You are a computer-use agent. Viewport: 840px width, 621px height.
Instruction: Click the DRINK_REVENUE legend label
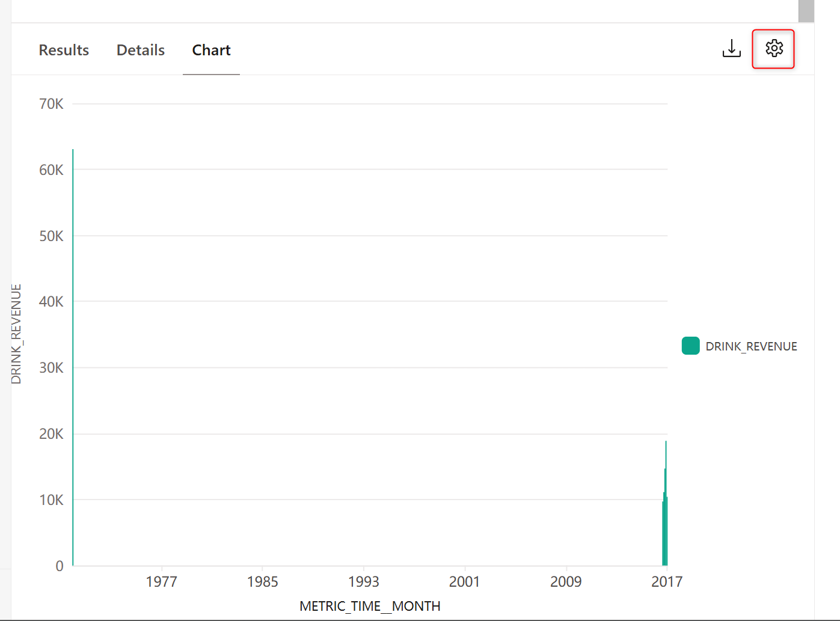pyautogui.click(x=751, y=346)
